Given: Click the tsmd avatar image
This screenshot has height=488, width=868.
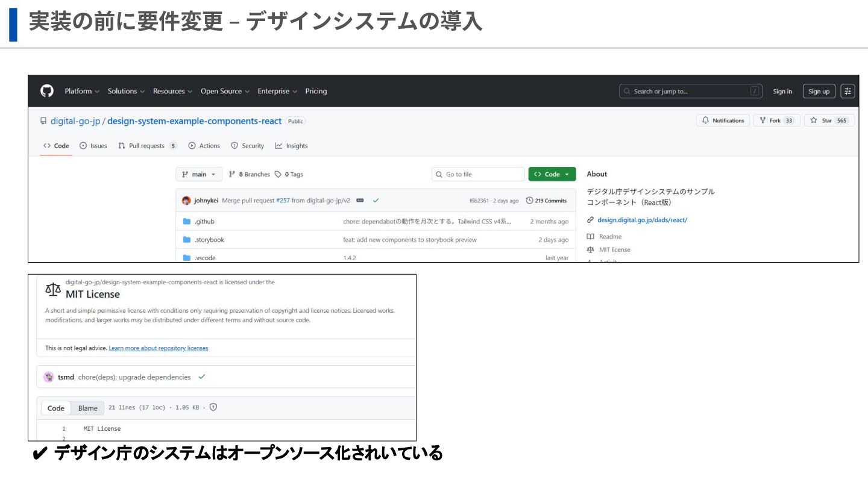Looking at the screenshot, I should [x=49, y=377].
